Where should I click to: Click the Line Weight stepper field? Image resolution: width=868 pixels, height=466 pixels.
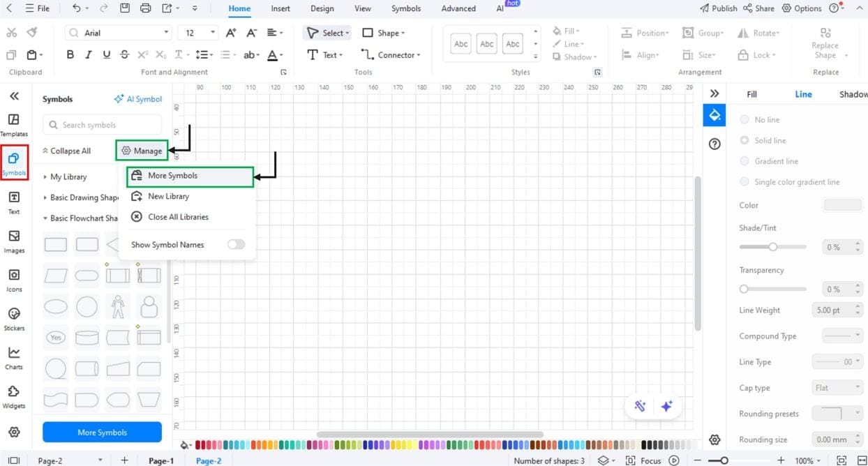[x=838, y=310]
